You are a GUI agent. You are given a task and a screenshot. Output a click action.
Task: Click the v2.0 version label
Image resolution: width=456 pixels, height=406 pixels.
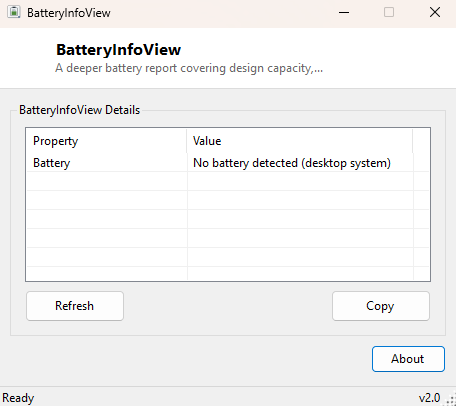tap(429, 398)
